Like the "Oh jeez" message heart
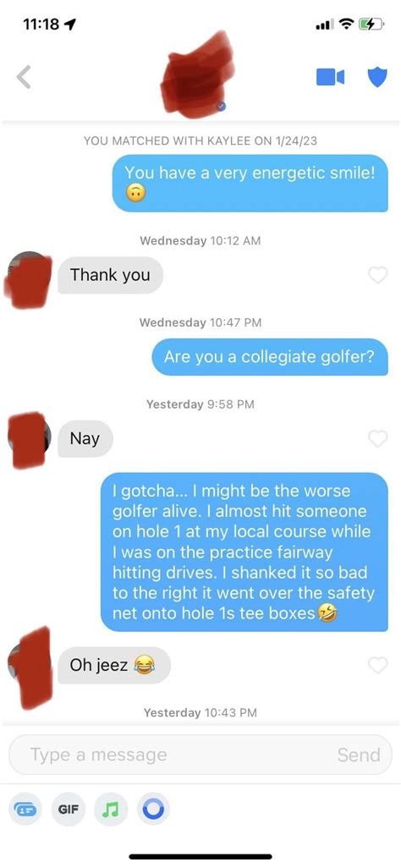Image resolution: width=401 pixels, height=868 pixels. 378,665
